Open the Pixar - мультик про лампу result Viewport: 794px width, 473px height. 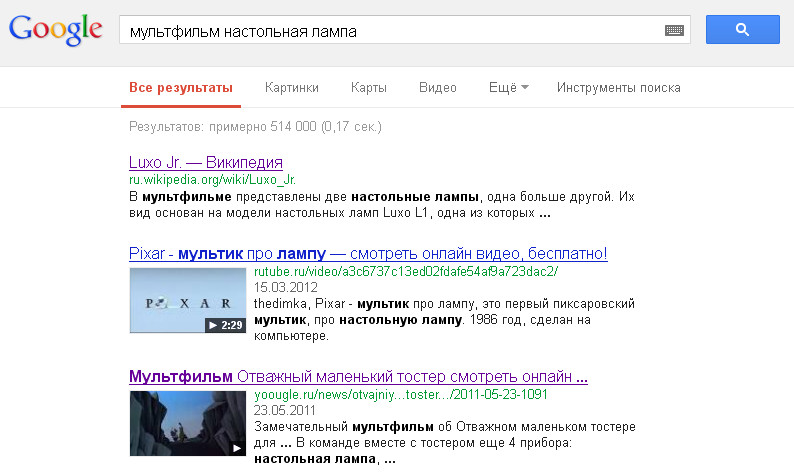click(368, 253)
